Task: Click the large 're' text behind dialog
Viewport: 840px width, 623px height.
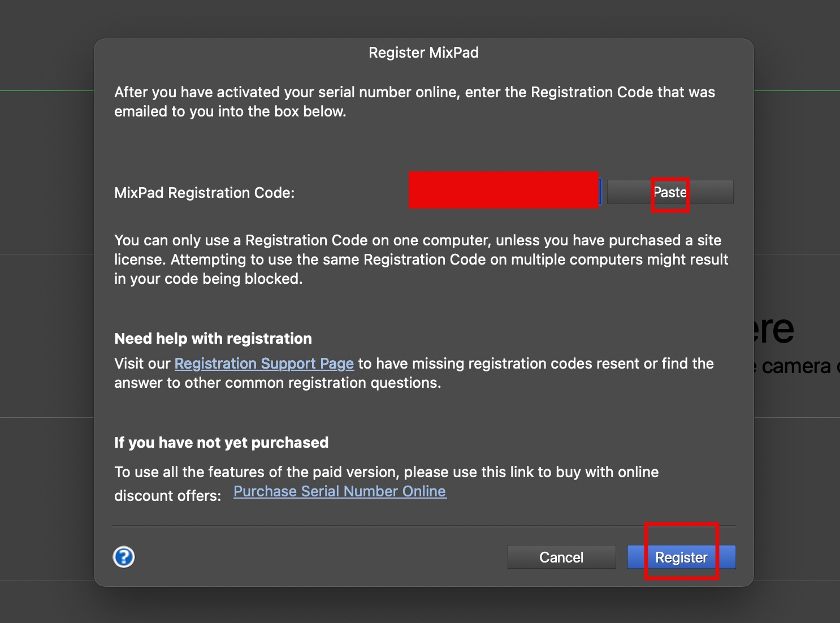Action: [773, 330]
